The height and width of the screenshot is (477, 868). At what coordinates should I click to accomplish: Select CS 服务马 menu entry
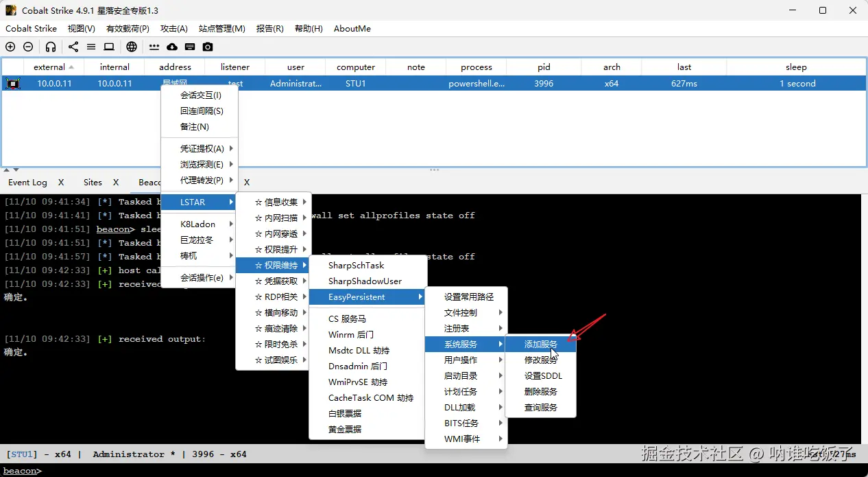pos(367,319)
